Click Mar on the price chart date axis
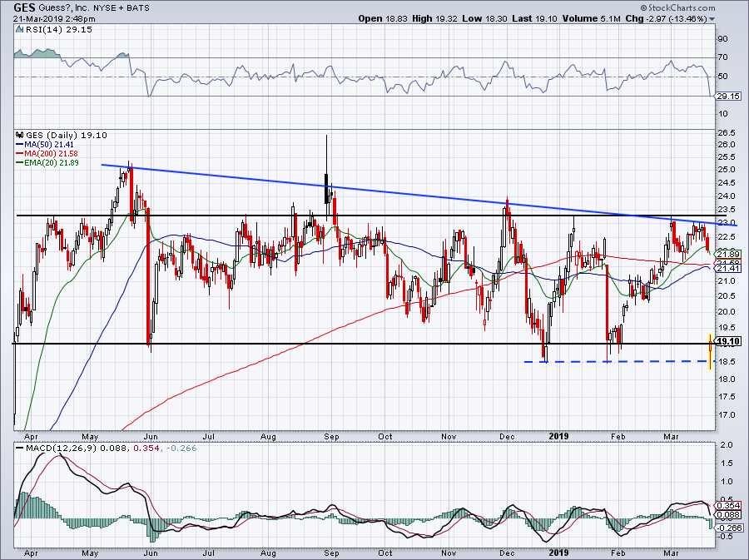749x560 pixels. 671,436
